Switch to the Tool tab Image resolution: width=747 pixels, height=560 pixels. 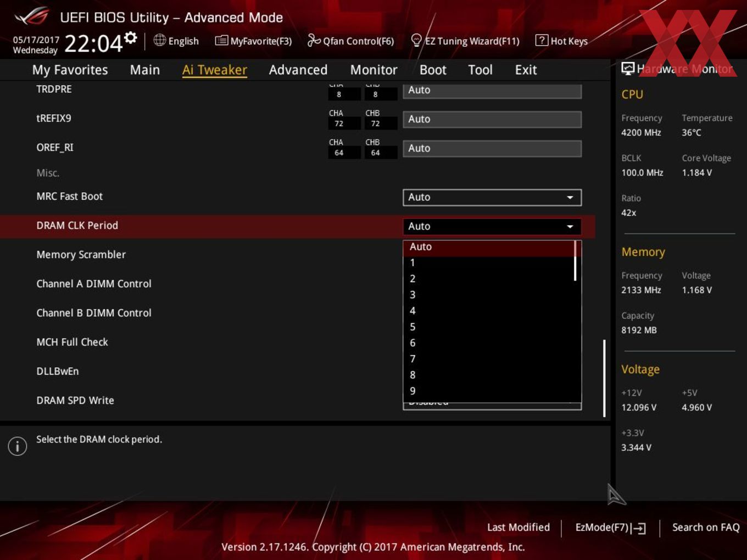click(481, 70)
